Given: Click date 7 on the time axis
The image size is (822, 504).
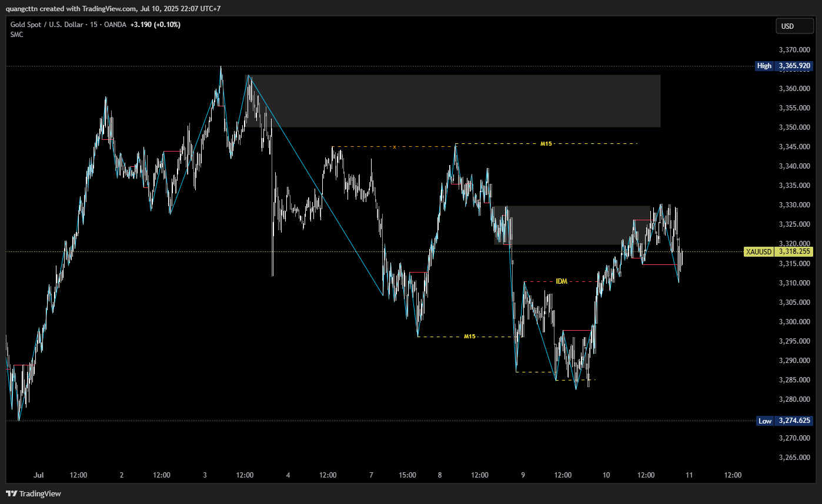Looking at the screenshot, I should (x=371, y=475).
